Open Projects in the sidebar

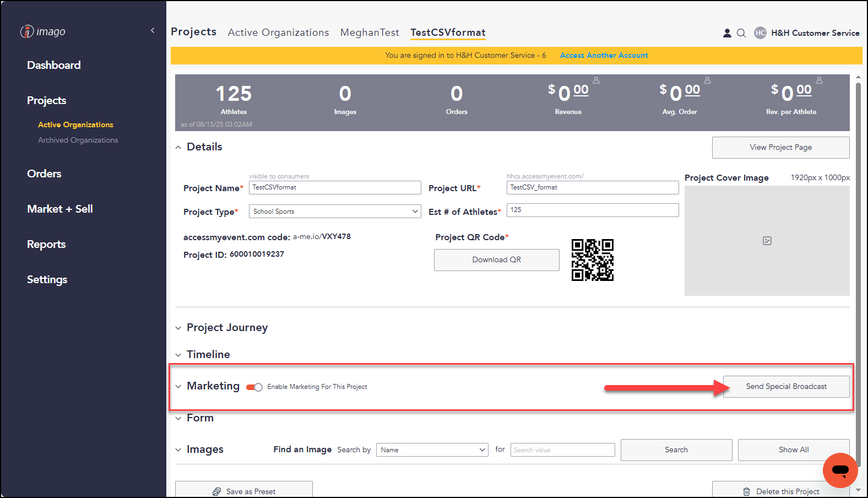pos(47,100)
